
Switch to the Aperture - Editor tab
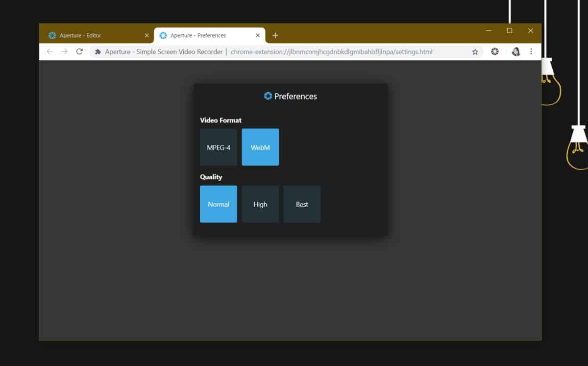point(98,35)
